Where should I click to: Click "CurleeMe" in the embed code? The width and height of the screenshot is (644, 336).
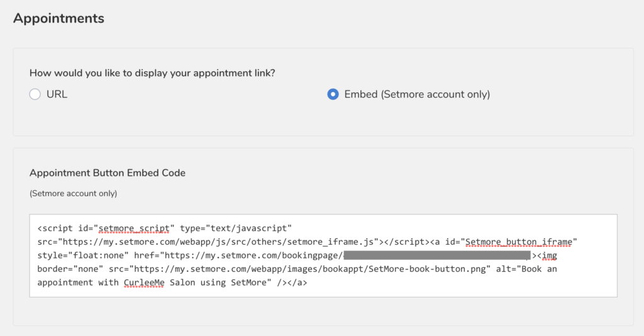click(x=144, y=283)
